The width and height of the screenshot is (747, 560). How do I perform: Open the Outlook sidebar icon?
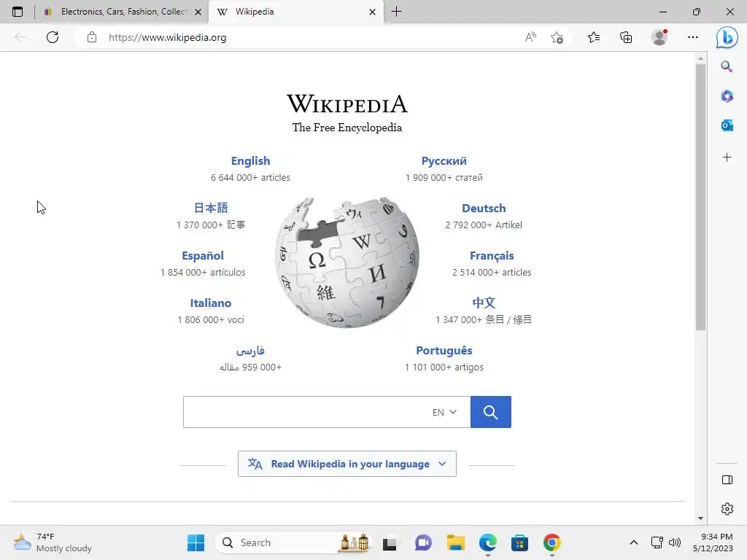(727, 125)
